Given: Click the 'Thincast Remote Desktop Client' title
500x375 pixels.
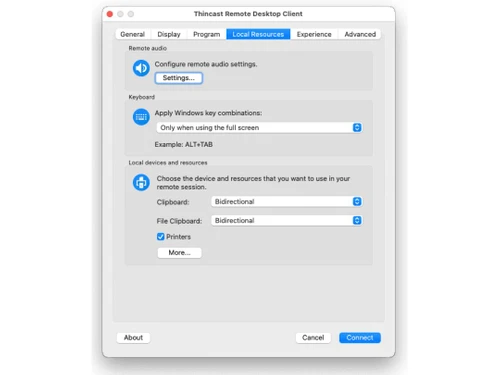Looking at the screenshot, I should pos(248,14).
